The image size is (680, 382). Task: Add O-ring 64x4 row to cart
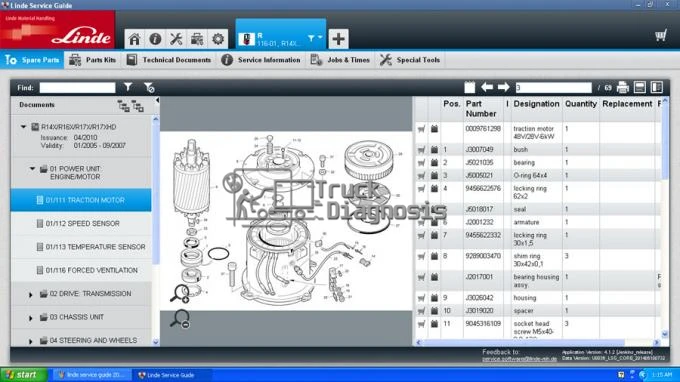(421, 176)
